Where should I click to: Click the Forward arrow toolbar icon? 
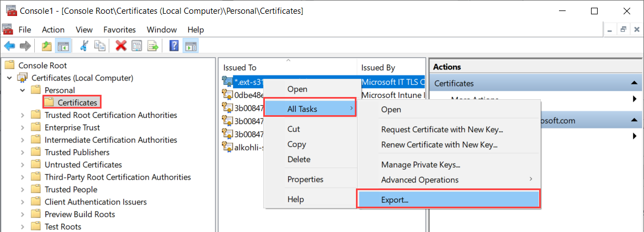pyautogui.click(x=25, y=46)
